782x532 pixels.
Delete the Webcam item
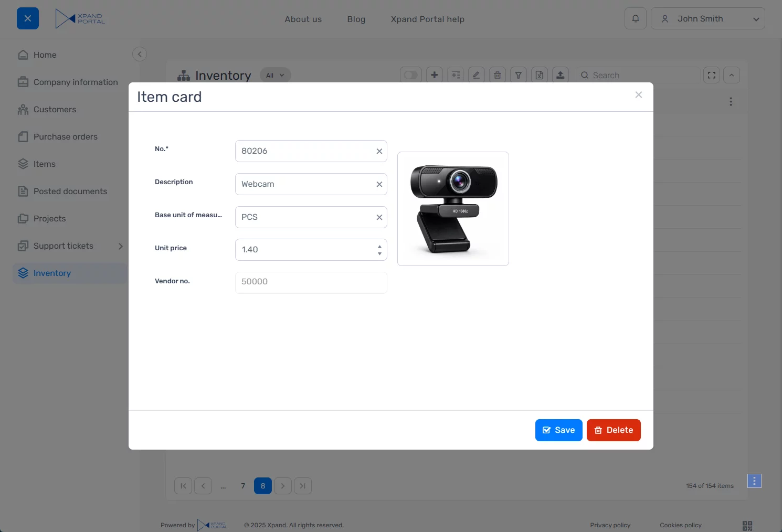pyautogui.click(x=613, y=430)
